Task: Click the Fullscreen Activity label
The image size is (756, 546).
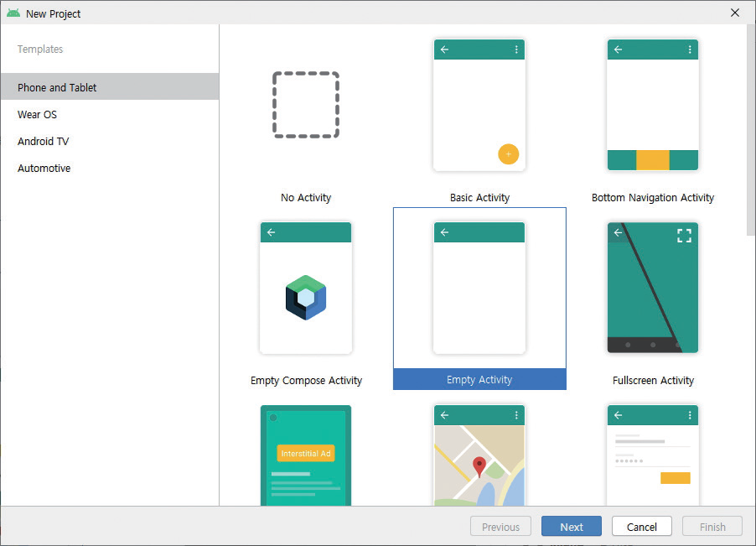Action: 653,381
